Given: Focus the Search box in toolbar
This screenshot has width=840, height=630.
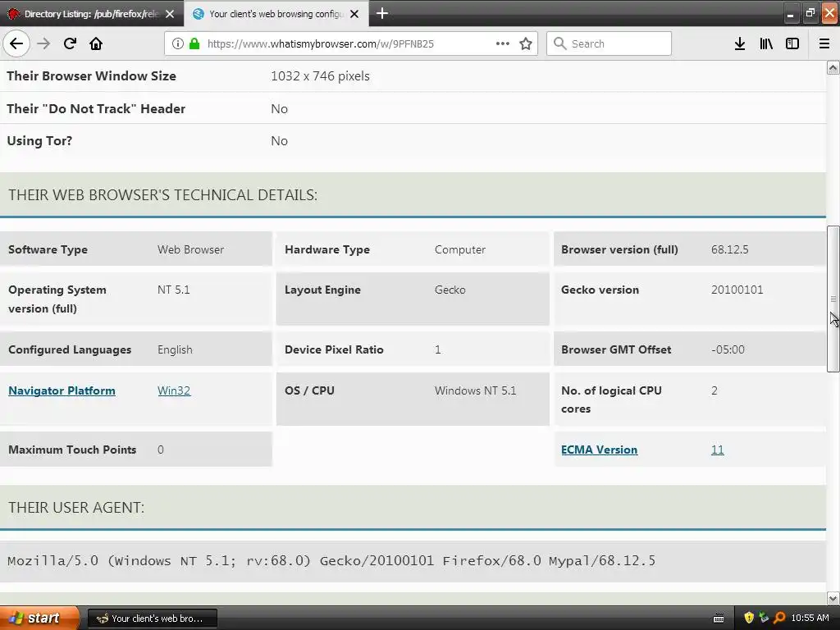Looking at the screenshot, I should point(609,43).
